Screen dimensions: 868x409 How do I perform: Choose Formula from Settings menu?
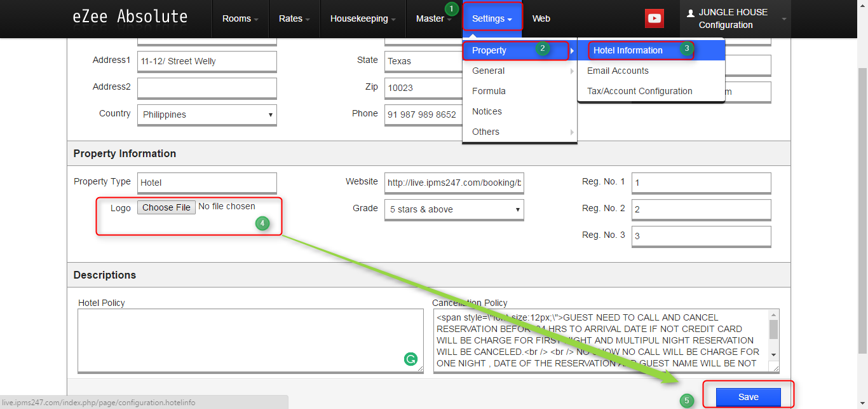pos(519,91)
